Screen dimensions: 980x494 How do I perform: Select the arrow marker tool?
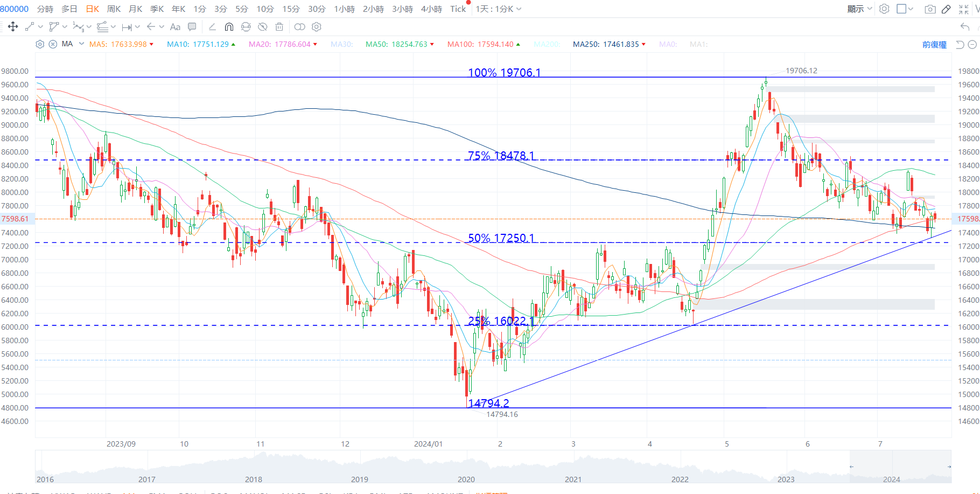point(151,26)
